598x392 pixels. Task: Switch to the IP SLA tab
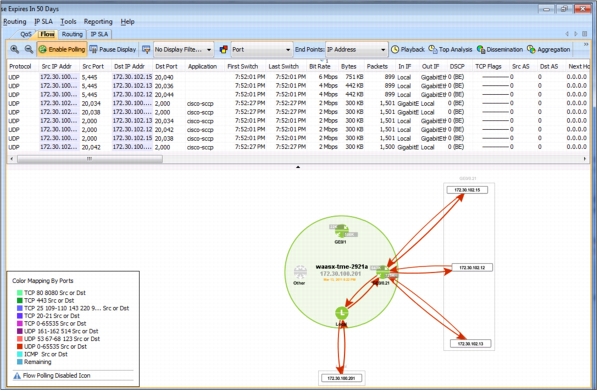click(x=99, y=34)
